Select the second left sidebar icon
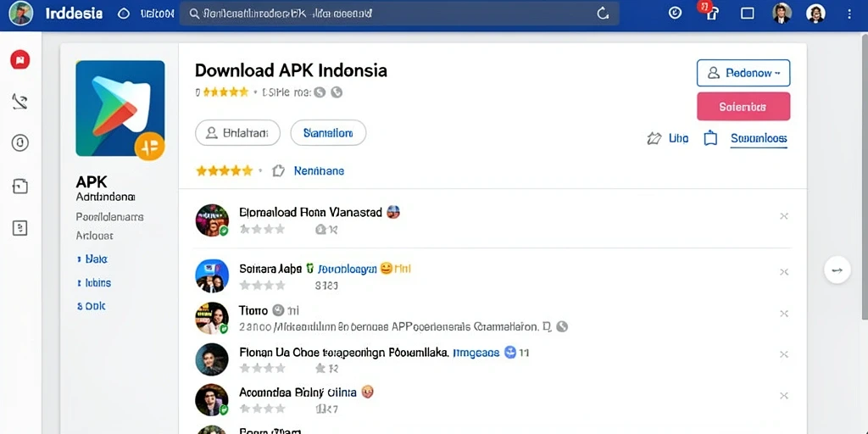Screen dimensions: 868x434 point(20,102)
